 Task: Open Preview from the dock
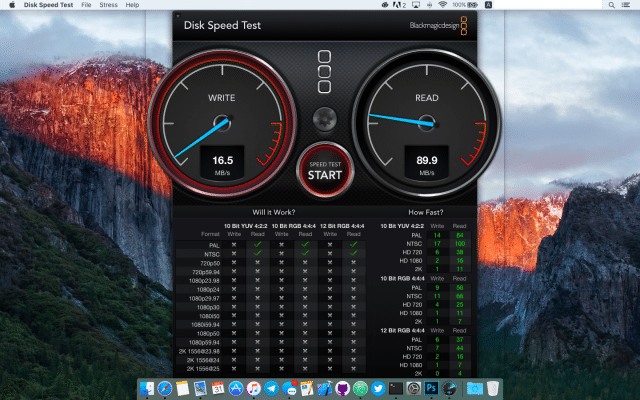200,388
